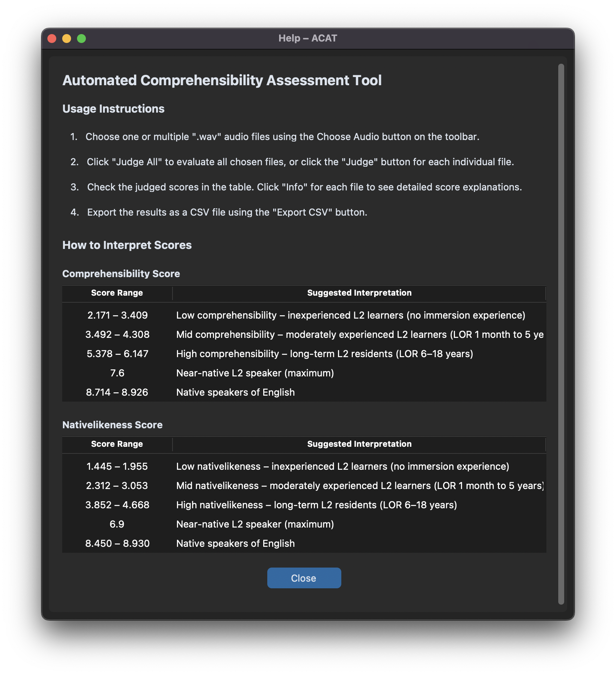Click the Comprehensibility table Score Range header
Image resolution: width=616 pixels, height=675 pixels.
tap(117, 293)
